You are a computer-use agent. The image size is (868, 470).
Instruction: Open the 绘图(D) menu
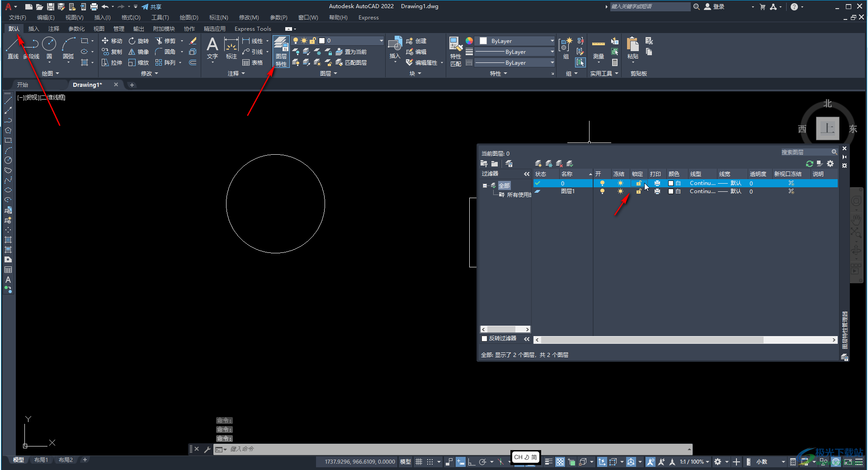[189, 18]
